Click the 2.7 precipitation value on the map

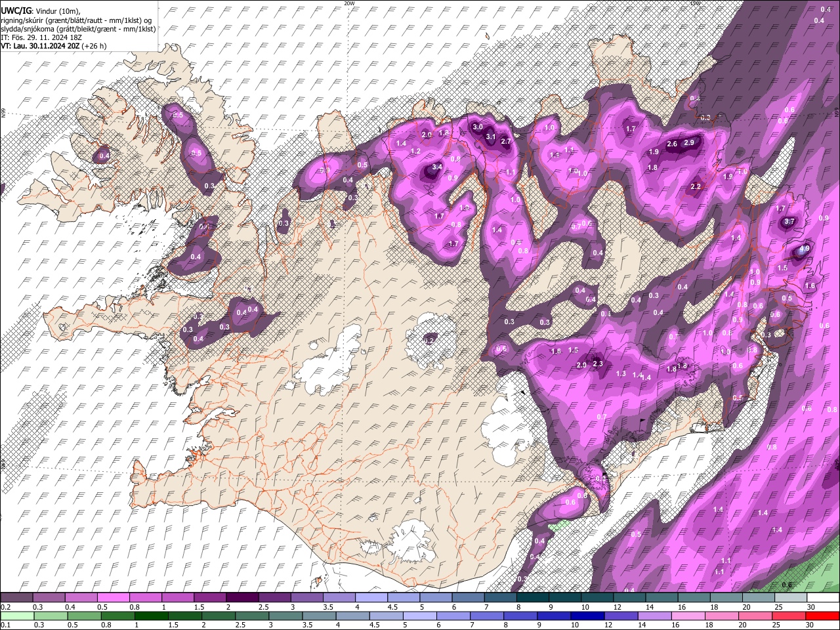pyautogui.click(x=506, y=141)
